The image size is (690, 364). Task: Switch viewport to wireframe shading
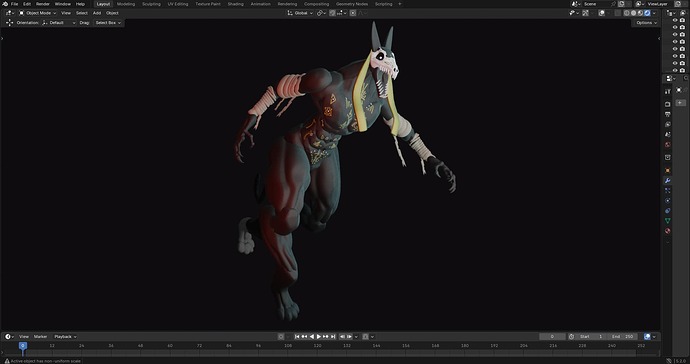626,13
